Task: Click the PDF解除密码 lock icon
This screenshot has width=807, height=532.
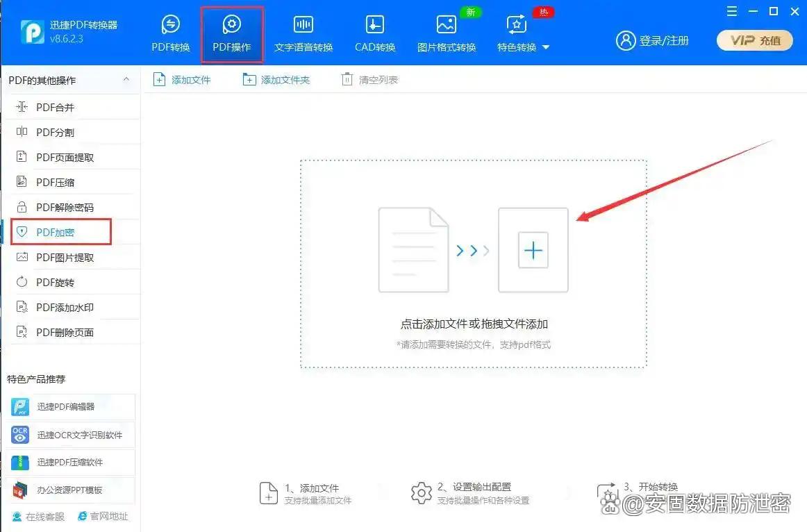Action: point(22,207)
